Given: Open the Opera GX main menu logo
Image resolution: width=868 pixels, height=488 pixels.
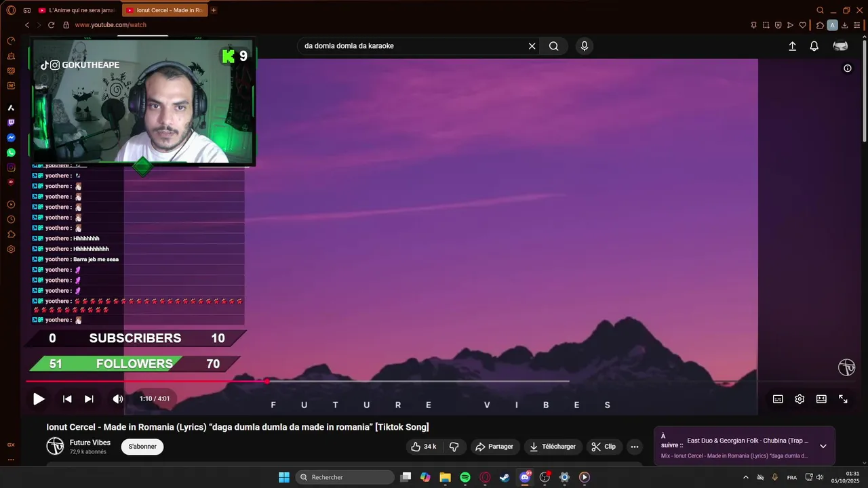Looking at the screenshot, I should tap(11, 10).
